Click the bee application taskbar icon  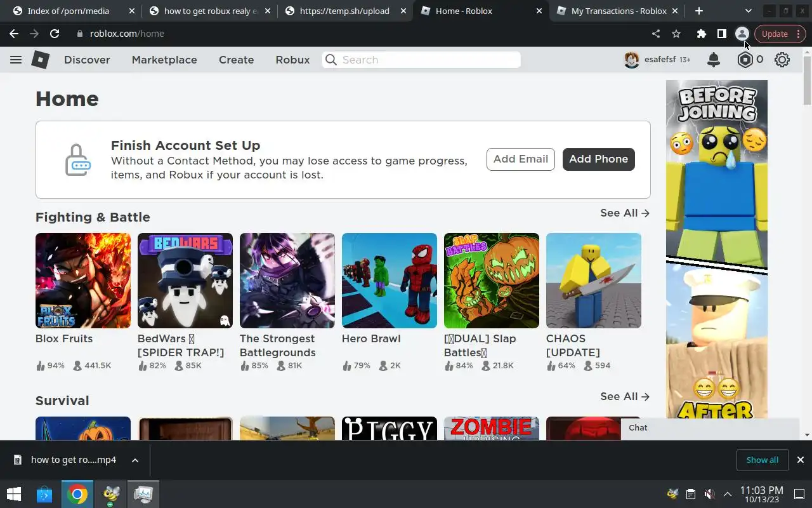coord(110,494)
